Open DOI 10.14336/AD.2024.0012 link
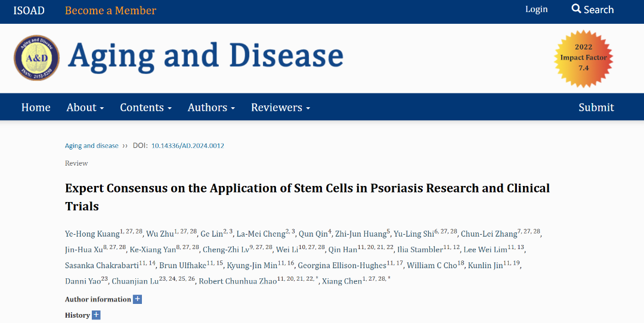The height and width of the screenshot is (323, 644). coord(187,145)
